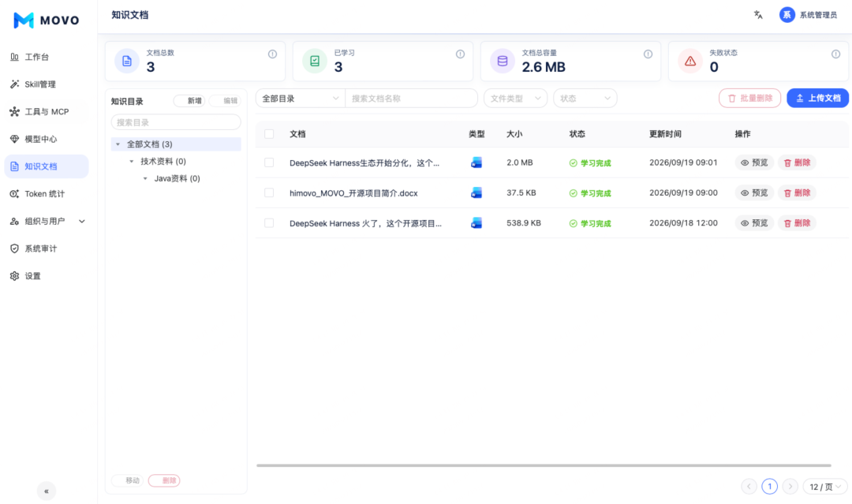Click info icon on 已学习 card
Viewport: 852px width, 504px height.
(x=460, y=54)
